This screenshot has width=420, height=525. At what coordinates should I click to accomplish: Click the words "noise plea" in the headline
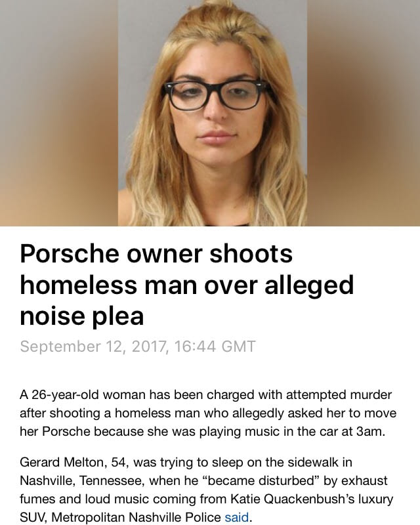(x=82, y=316)
